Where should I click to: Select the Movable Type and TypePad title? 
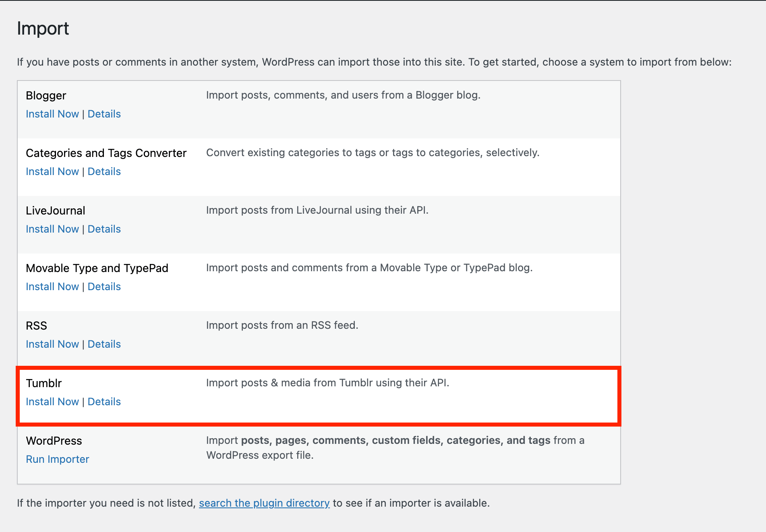tap(97, 268)
